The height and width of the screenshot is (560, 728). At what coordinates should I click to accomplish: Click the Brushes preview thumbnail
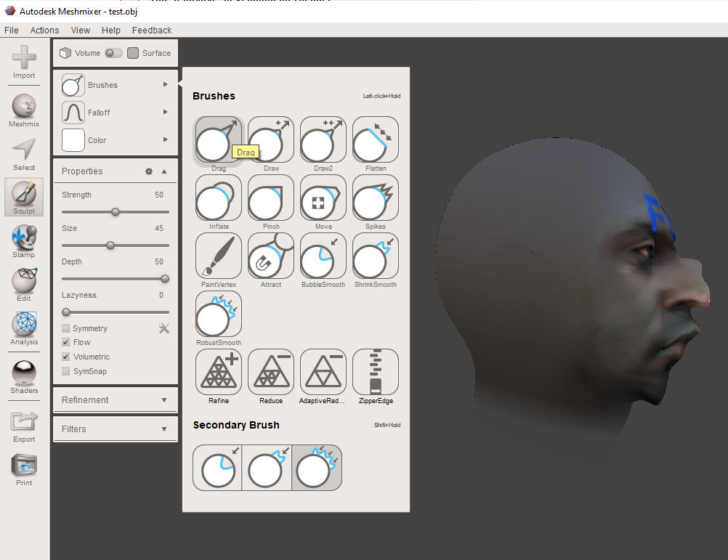(73, 85)
